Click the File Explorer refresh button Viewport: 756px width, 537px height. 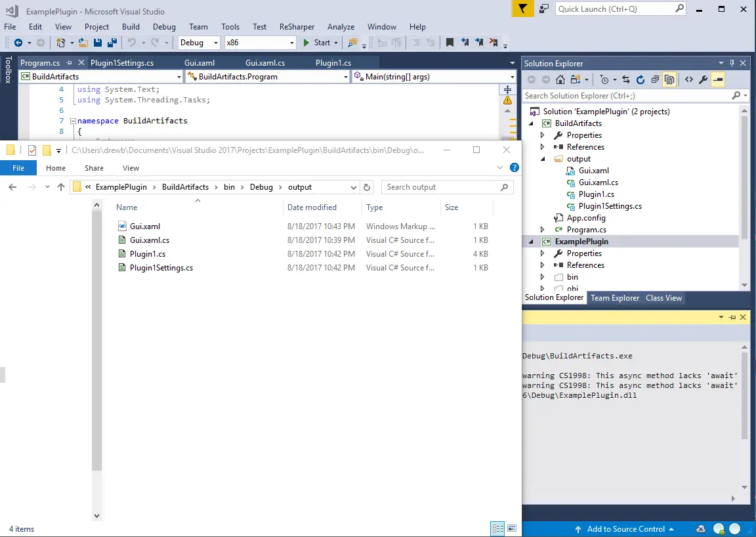tap(367, 187)
